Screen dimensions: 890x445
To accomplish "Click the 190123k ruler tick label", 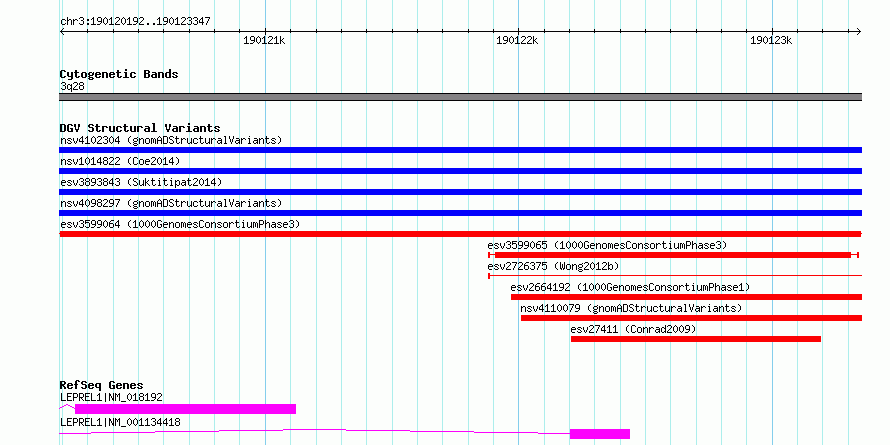I will coord(771,40).
